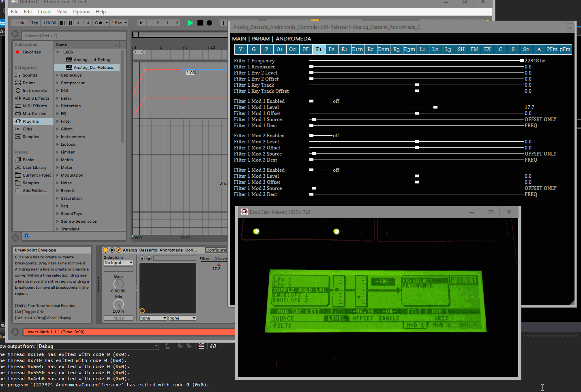Toggle the device activator yellow circle
The height and width of the screenshot is (392, 581).
coord(106,250)
